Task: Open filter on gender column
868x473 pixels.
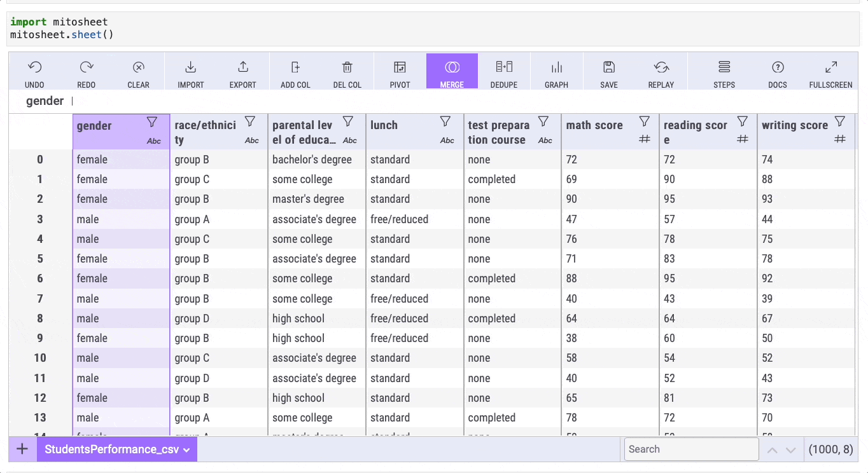Action: point(151,122)
